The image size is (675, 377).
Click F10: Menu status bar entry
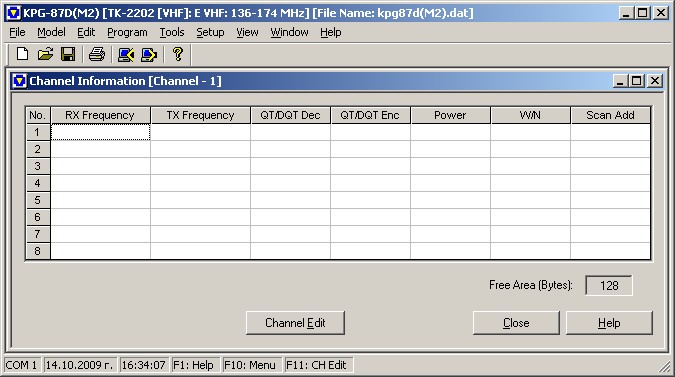click(251, 365)
